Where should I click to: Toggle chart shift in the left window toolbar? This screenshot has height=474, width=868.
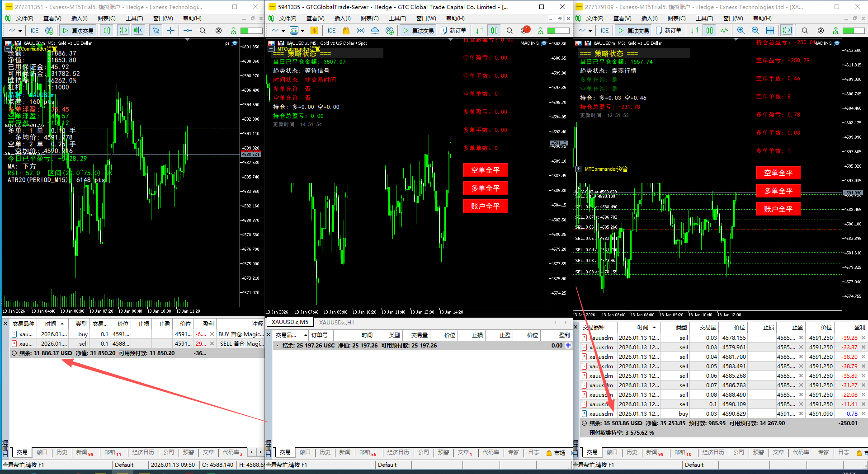pyautogui.click(x=138, y=31)
